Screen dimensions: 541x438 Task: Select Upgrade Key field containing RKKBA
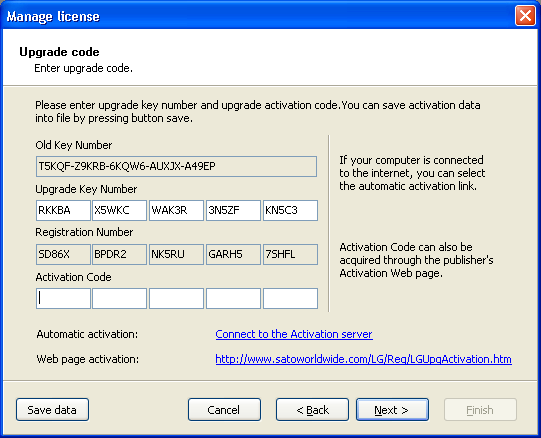pos(63,210)
